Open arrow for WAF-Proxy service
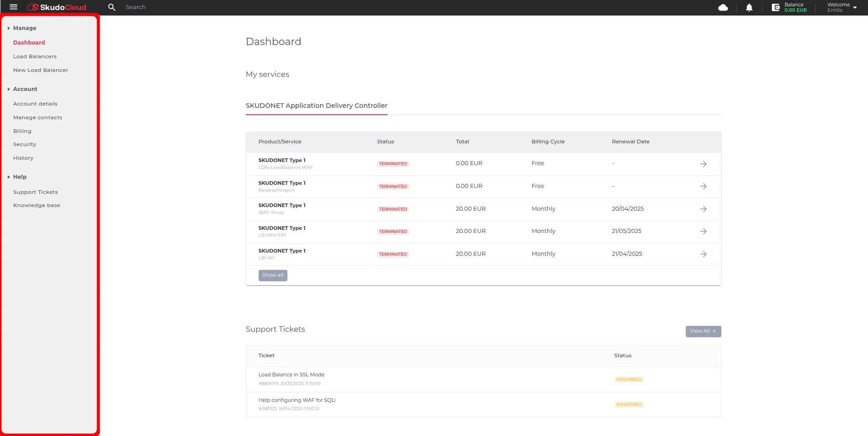 click(x=703, y=209)
